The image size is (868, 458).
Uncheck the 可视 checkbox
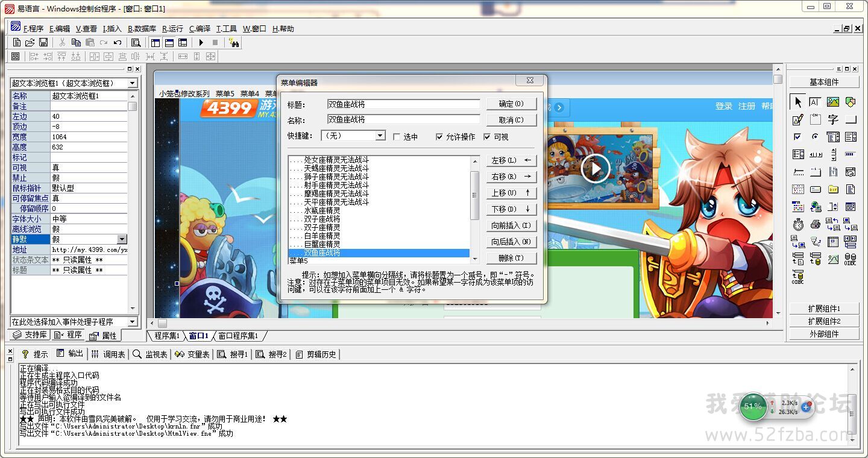point(487,137)
